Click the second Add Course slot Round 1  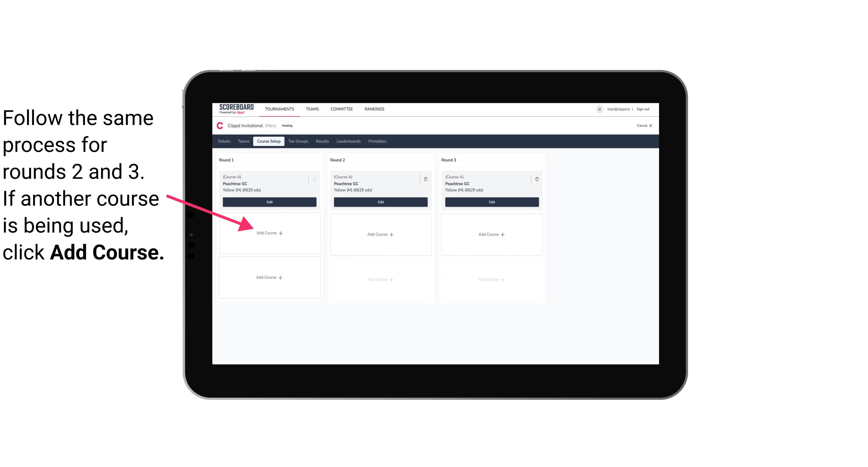[x=269, y=277]
